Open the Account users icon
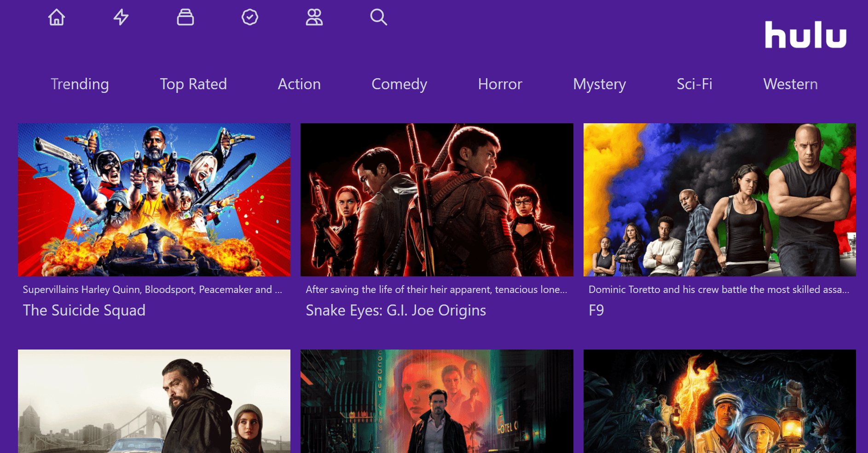The height and width of the screenshot is (453, 868). pos(314,17)
